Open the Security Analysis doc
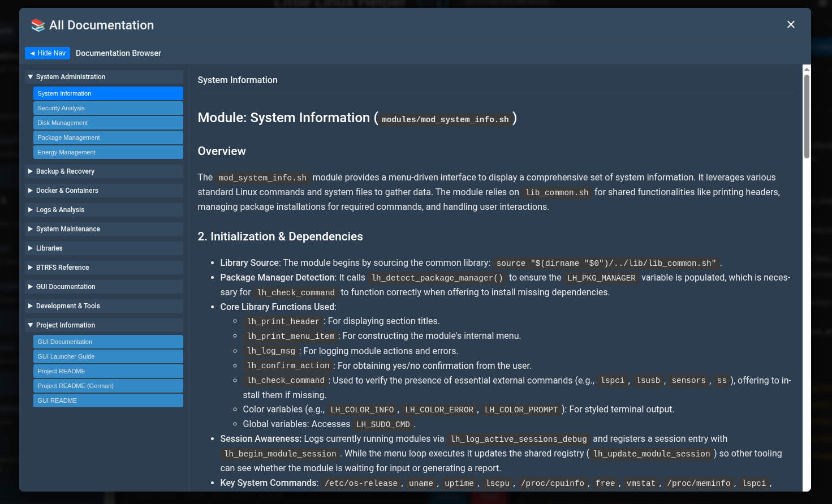Screen dimensions: 832x504 coord(108,108)
